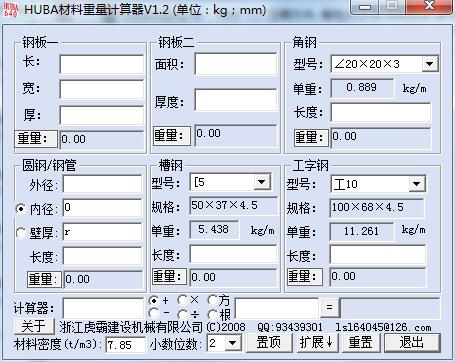Screen dimensions: 455x362
Task: Focus the 钢板二 面积 input field
Action: (x=236, y=64)
